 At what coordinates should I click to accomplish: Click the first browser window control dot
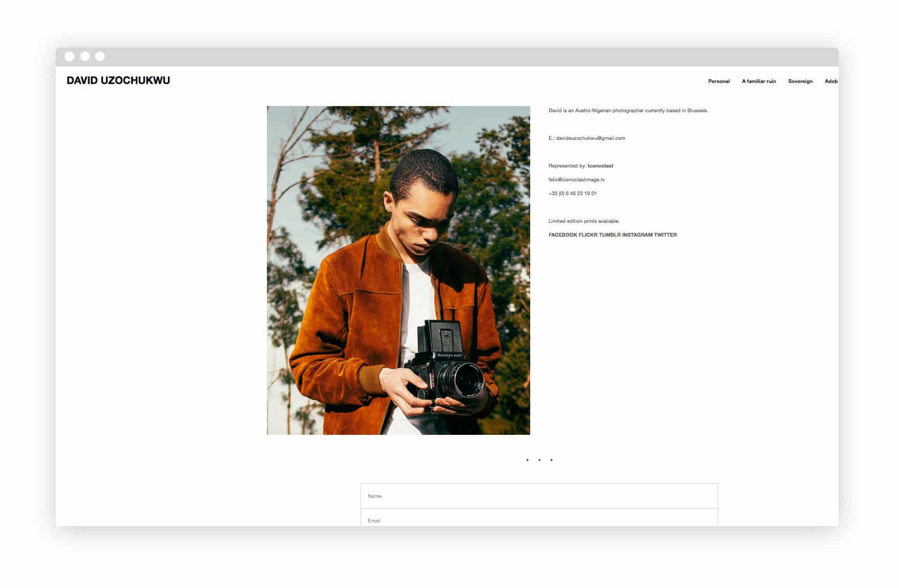point(70,56)
